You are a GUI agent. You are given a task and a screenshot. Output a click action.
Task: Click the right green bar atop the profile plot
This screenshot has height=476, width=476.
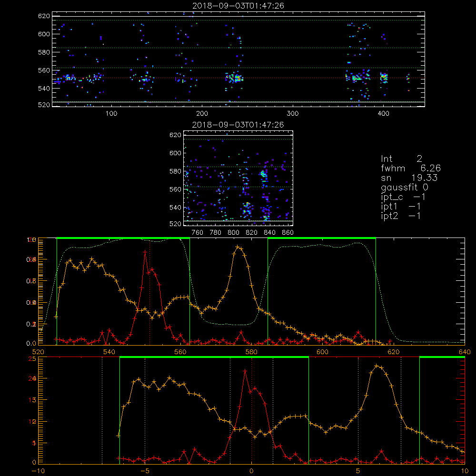click(322, 238)
